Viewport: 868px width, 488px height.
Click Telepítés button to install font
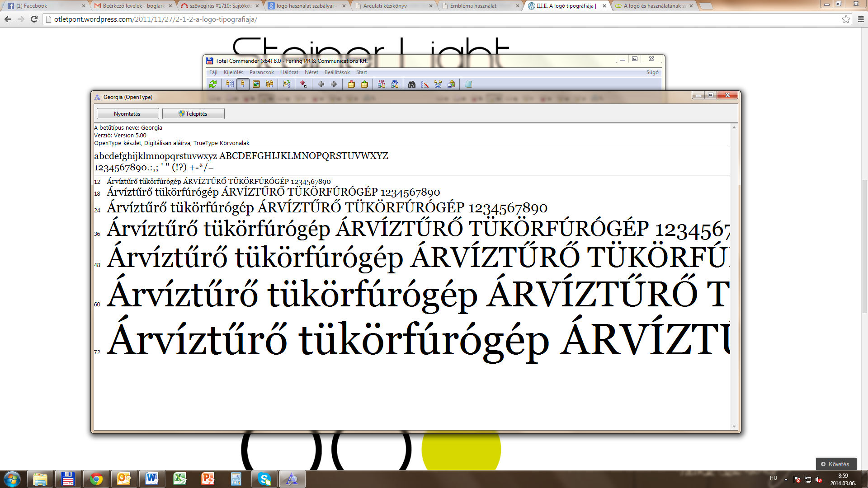[x=193, y=114]
